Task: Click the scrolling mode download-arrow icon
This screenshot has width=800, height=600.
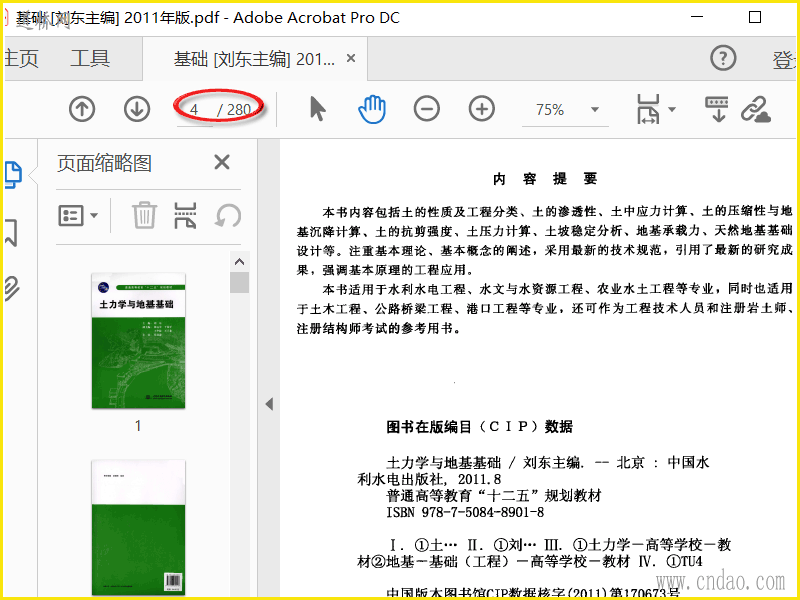Action: tap(717, 109)
